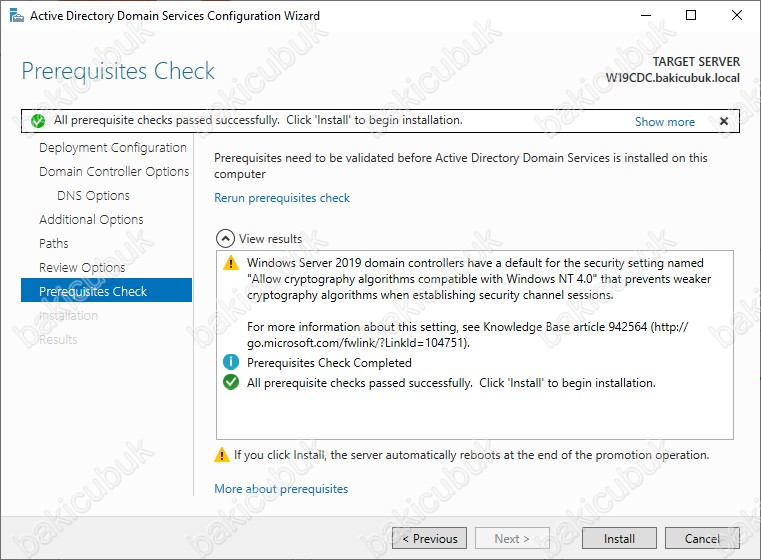Select the highlighted Prerequisites Check step
Viewport: 761px width, 560px height.
tap(106, 290)
